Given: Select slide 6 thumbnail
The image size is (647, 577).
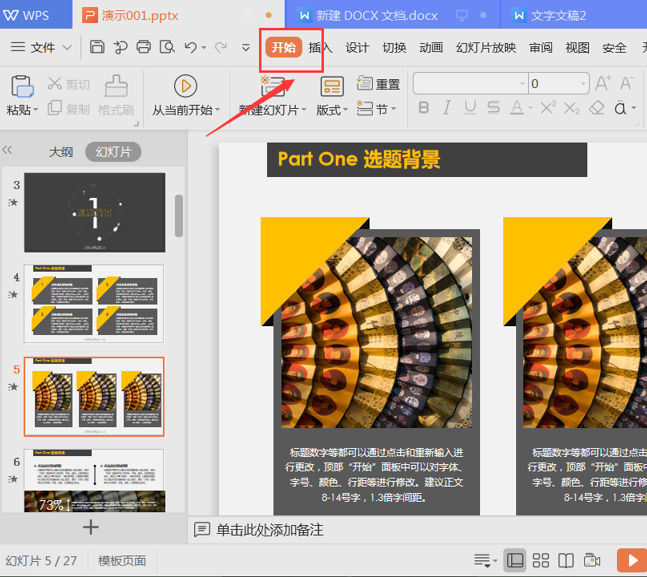Looking at the screenshot, I should click(x=94, y=480).
